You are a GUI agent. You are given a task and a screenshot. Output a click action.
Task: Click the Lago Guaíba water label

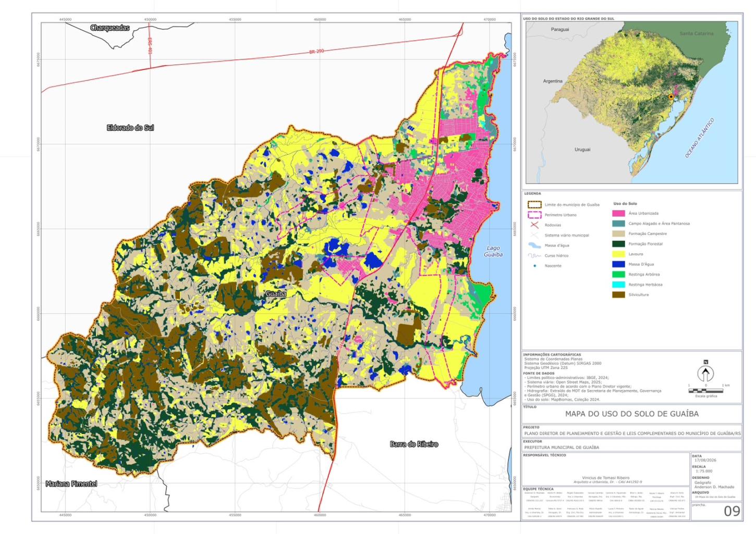[x=493, y=251]
